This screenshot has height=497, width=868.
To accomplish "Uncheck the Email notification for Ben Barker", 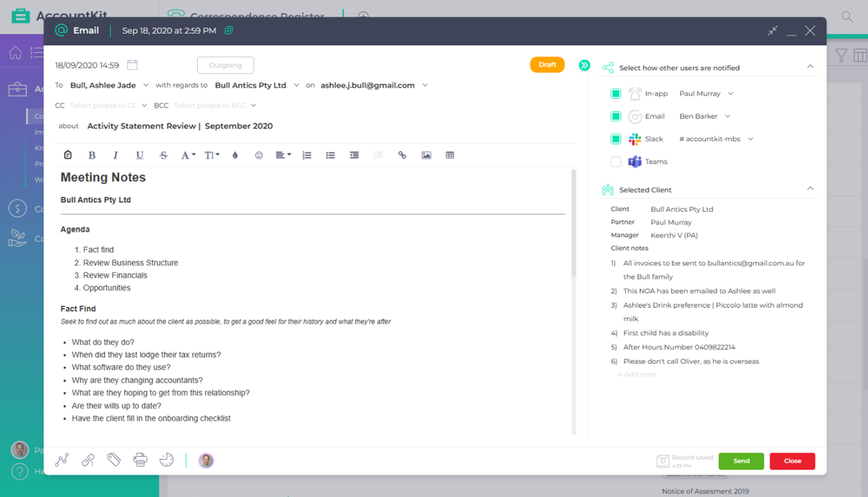I will point(616,115).
